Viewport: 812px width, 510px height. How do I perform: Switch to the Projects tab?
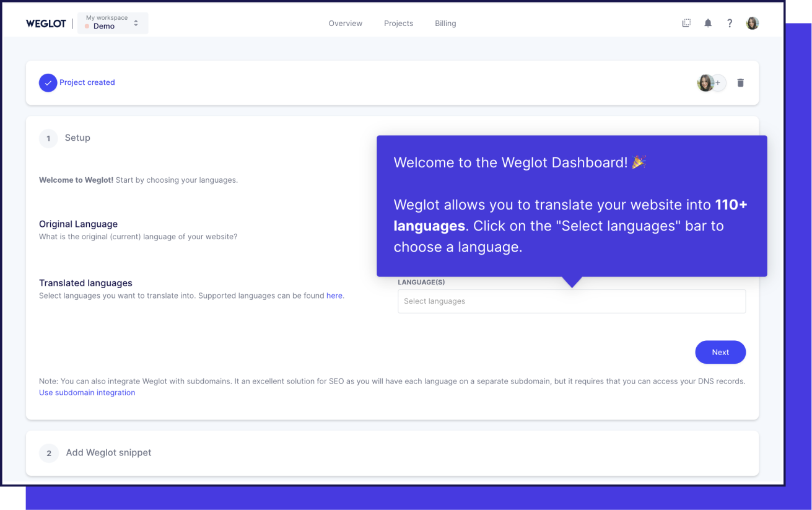[x=398, y=23]
